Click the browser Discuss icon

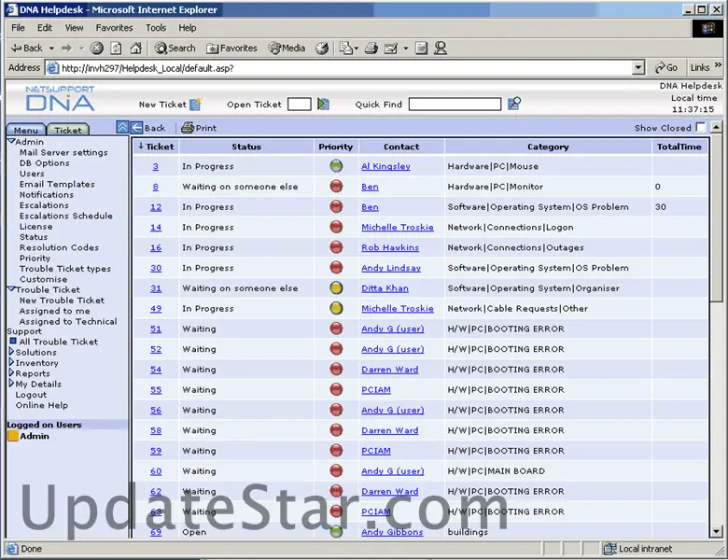[x=421, y=48]
